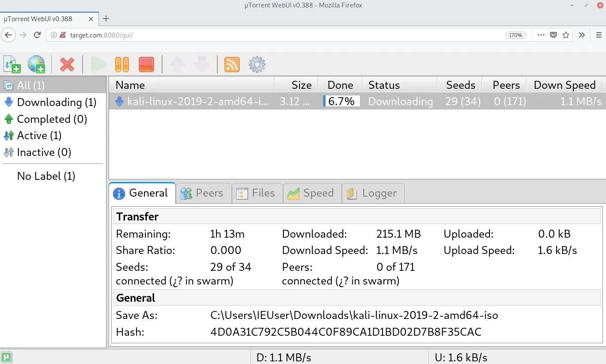Open the Firefox hamburger menu
Image resolution: width=606 pixels, height=364 pixels.
(x=599, y=35)
